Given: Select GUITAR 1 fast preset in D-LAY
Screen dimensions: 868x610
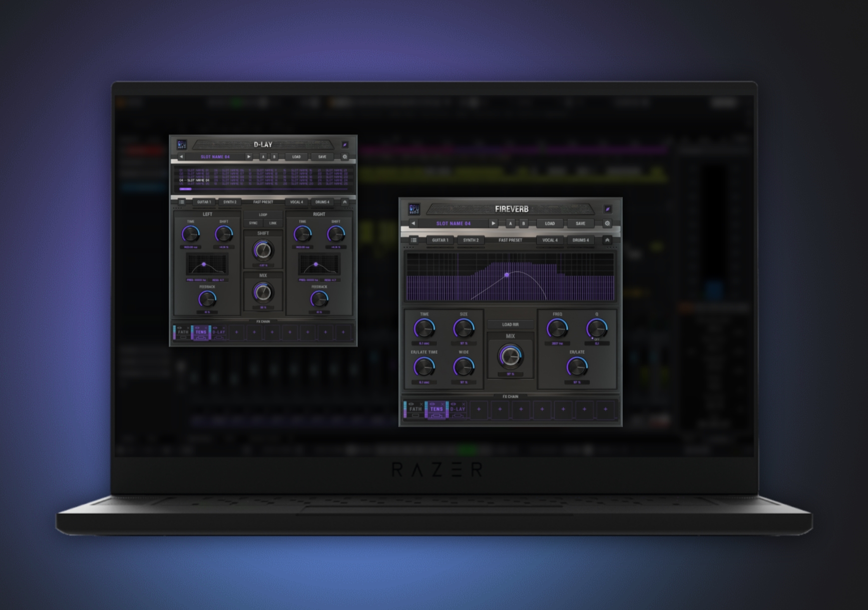Looking at the screenshot, I should coord(204,202).
